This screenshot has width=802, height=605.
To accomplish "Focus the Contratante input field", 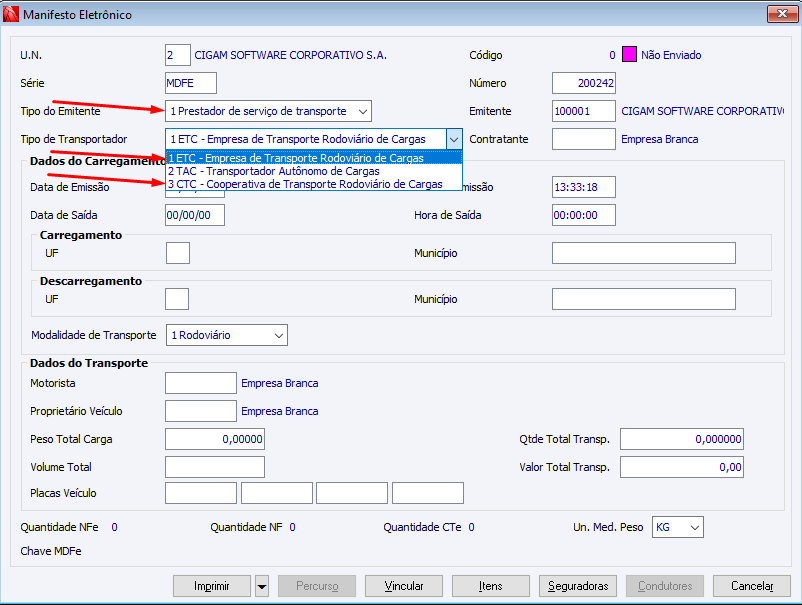I will [x=584, y=139].
